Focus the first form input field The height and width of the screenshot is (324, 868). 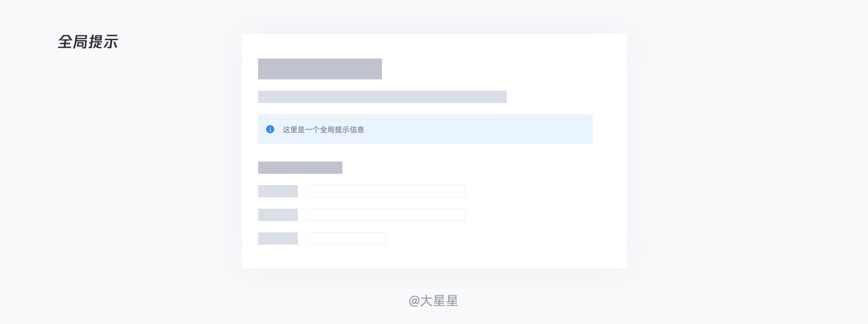pos(386,191)
